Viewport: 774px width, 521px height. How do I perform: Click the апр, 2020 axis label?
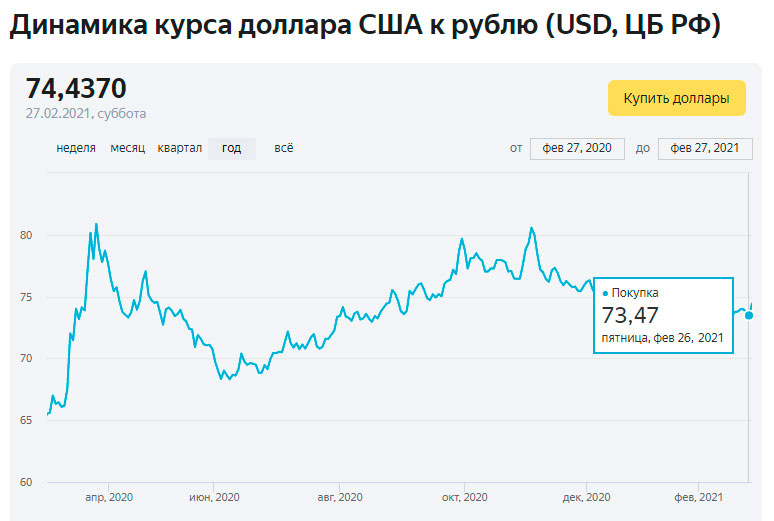(x=109, y=497)
